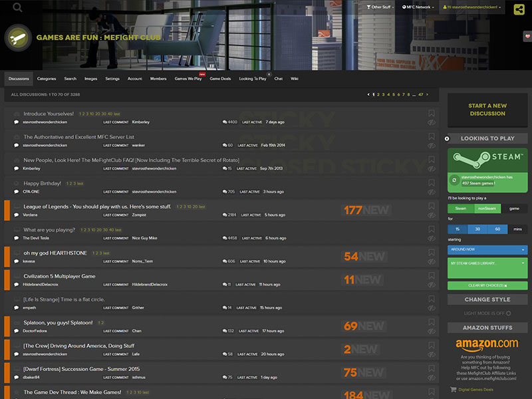The image size is (532, 399).
Task: Hide the New People FAQ thread with eye icon
Action: pyautogui.click(x=431, y=169)
